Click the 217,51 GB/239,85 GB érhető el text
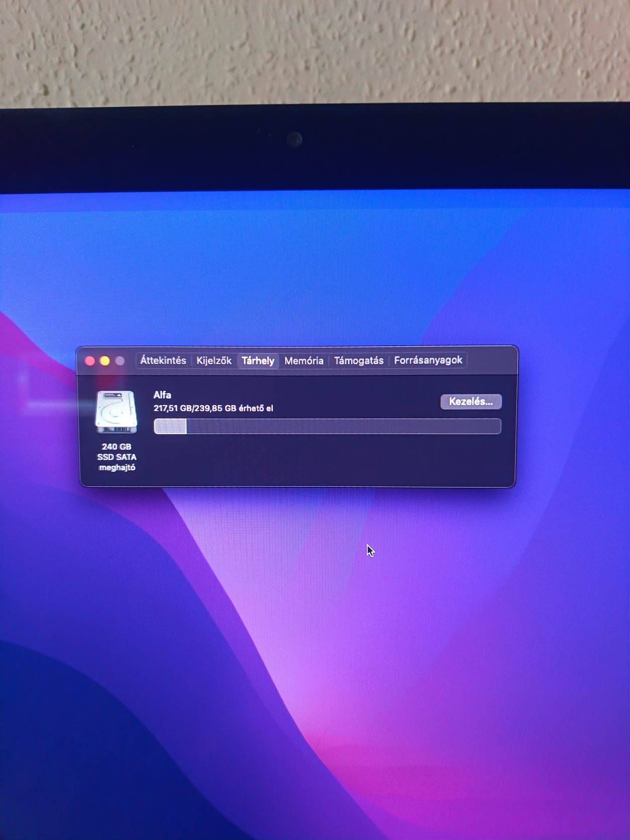Screen dimensions: 630x840 [214, 408]
